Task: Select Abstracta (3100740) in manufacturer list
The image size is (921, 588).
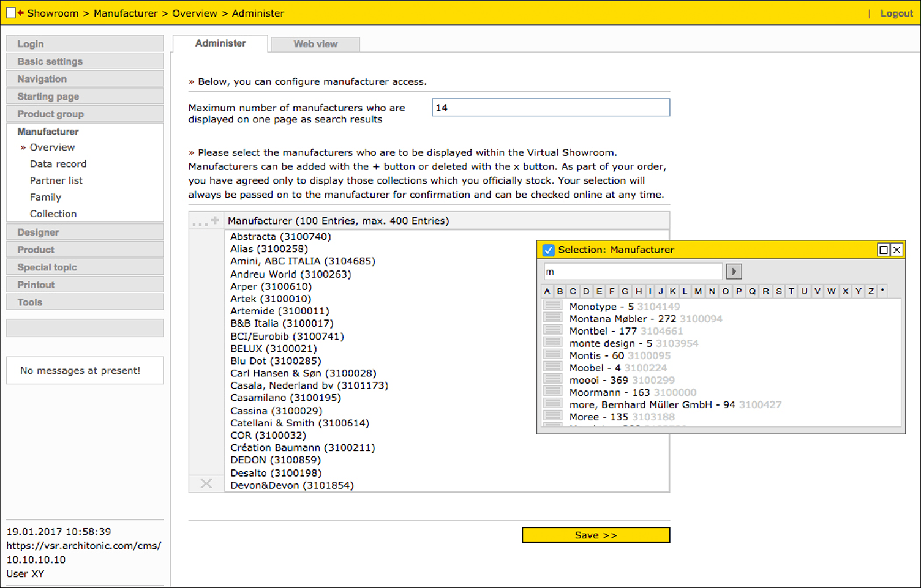Action: tap(280, 236)
